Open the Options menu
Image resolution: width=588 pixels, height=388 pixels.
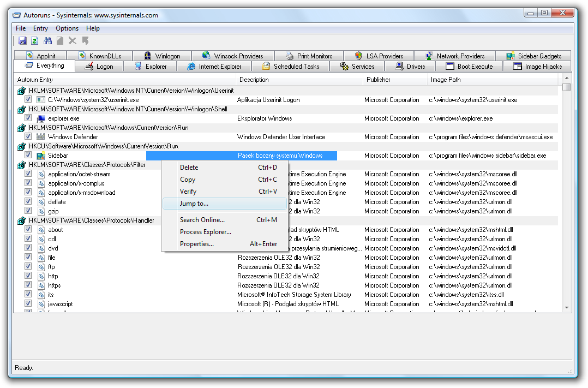coord(67,28)
